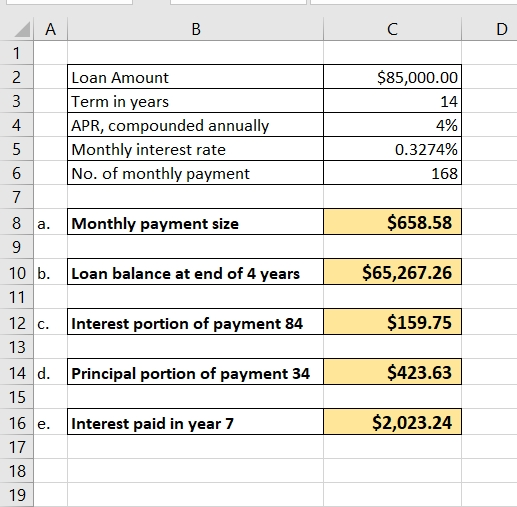Select row 10 header
Image resolution: width=517 pixels, height=507 pixels.
[16, 272]
